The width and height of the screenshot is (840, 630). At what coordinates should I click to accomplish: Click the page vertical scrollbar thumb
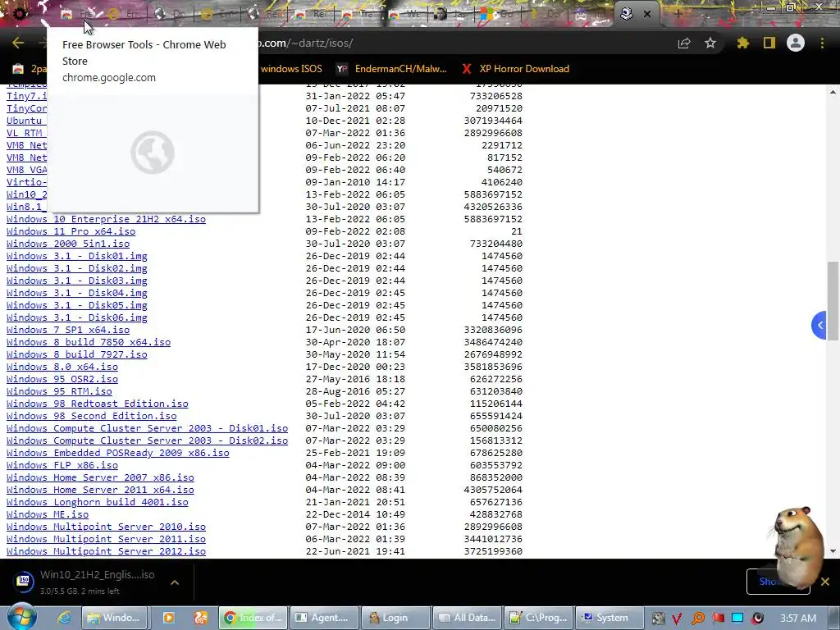click(x=833, y=300)
